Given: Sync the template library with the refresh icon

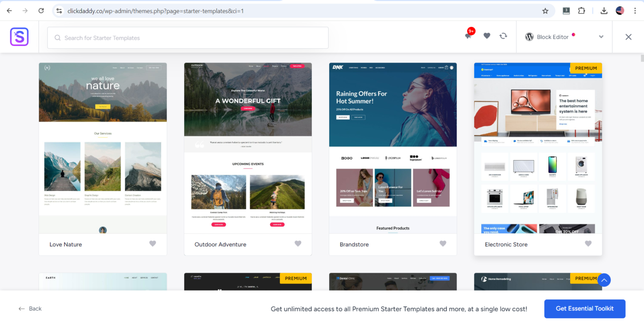Looking at the screenshot, I should point(504,36).
